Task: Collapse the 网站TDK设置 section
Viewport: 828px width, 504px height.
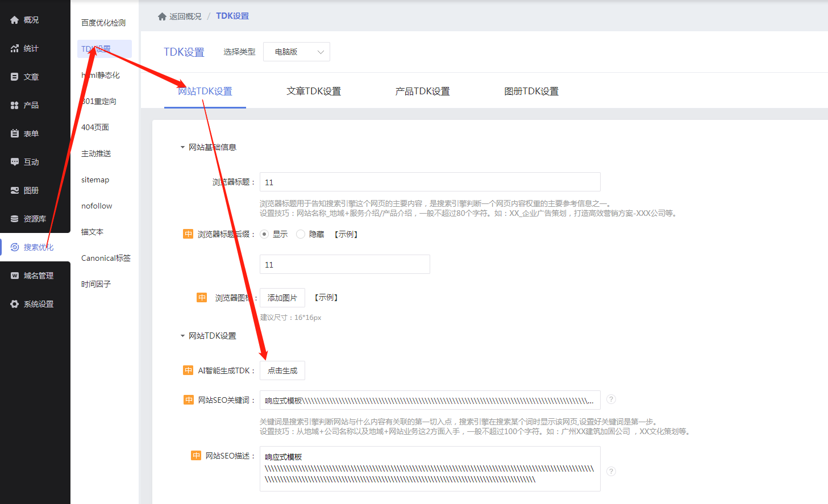Action: click(182, 336)
